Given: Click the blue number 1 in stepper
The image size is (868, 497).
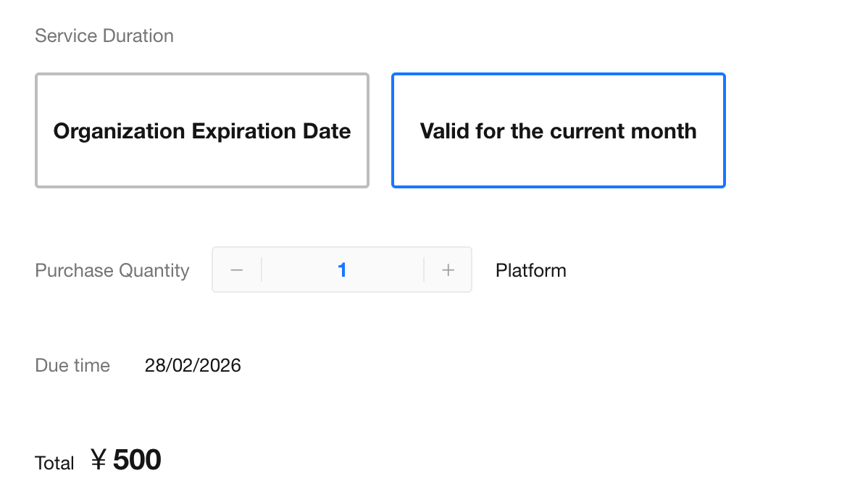Looking at the screenshot, I should click(x=342, y=270).
